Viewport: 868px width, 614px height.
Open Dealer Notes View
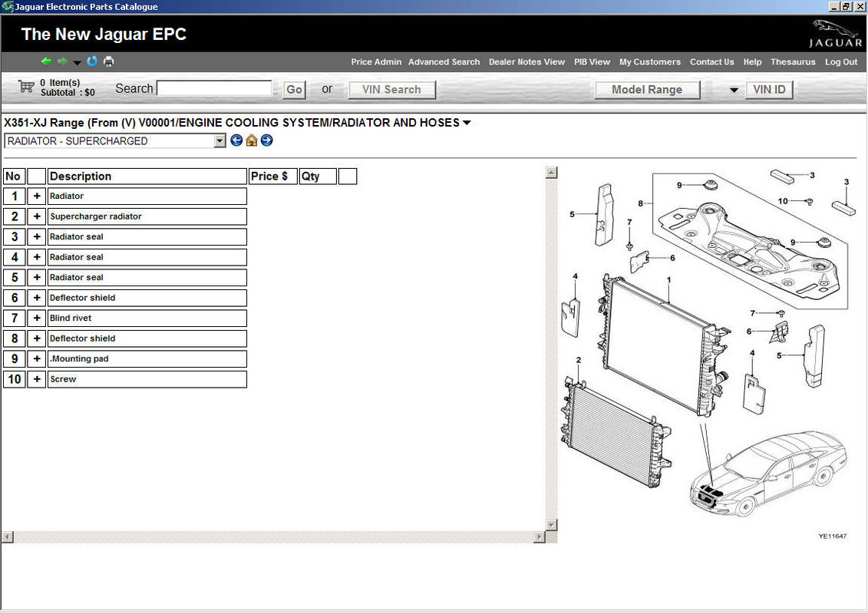tap(526, 62)
